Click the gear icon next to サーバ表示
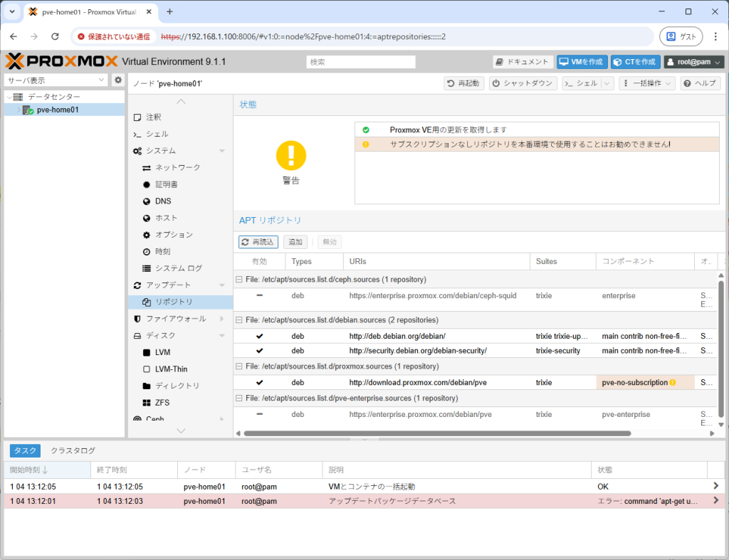This screenshot has height=560, width=729. [x=117, y=80]
